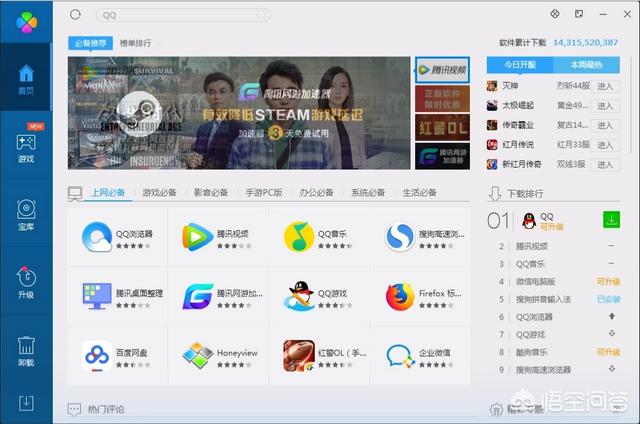Open the QQ游戏 app icon in grid

[x=299, y=296]
